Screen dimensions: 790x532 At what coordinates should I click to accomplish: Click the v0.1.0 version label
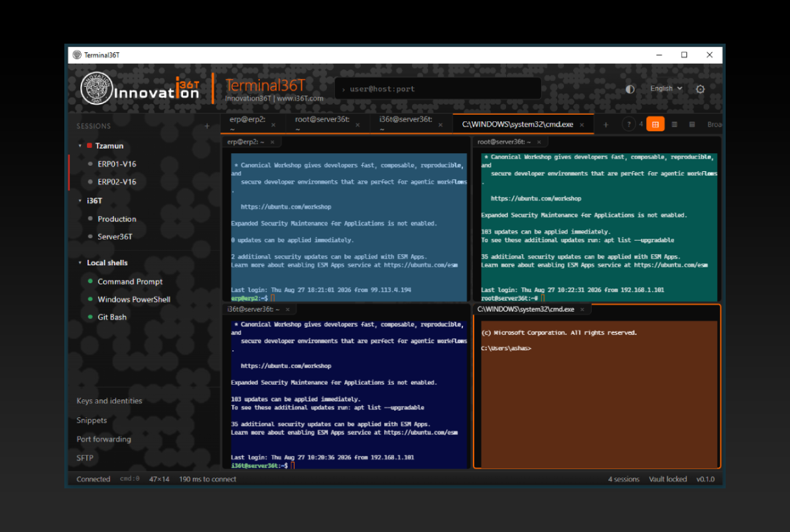(x=705, y=479)
